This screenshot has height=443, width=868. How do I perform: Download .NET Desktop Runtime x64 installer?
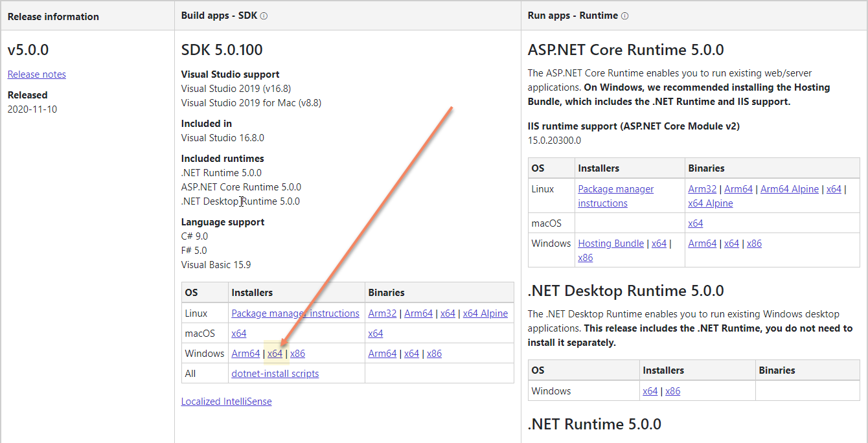pos(650,391)
